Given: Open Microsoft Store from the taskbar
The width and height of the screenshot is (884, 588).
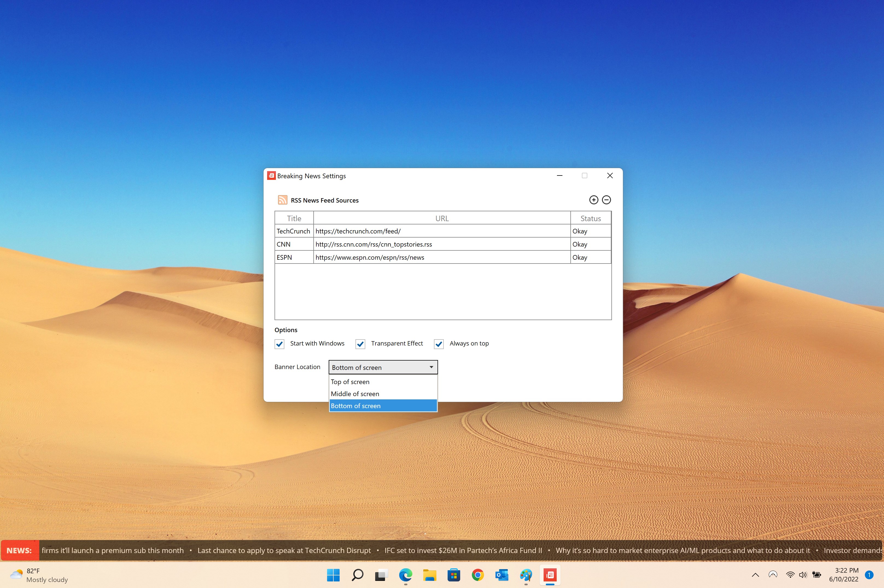Looking at the screenshot, I should click(453, 575).
